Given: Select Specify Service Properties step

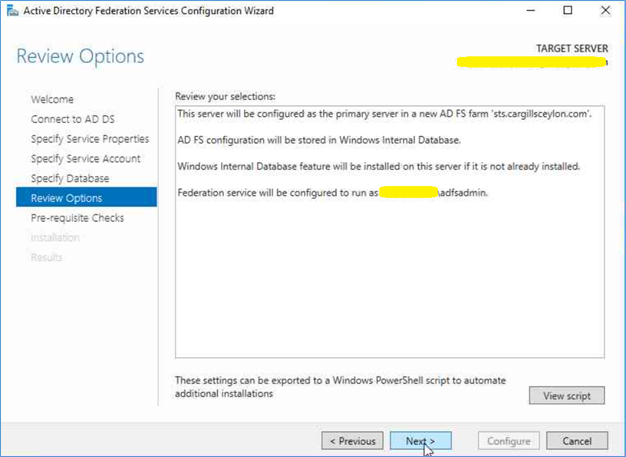Looking at the screenshot, I should (x=90, y=139).
